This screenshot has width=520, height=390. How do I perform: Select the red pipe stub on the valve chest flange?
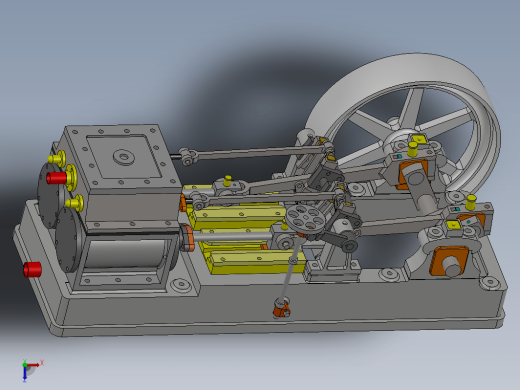point(57,177)
